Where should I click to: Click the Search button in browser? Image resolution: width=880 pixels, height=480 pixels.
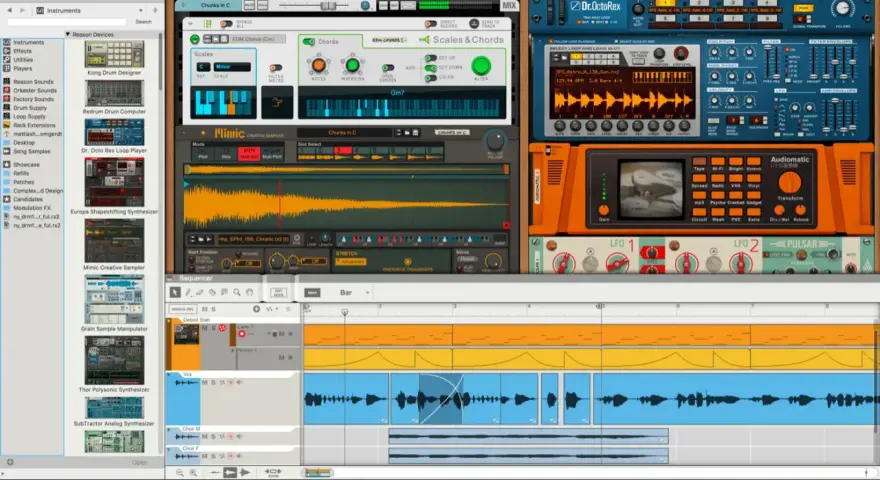(x=144, y=22)
